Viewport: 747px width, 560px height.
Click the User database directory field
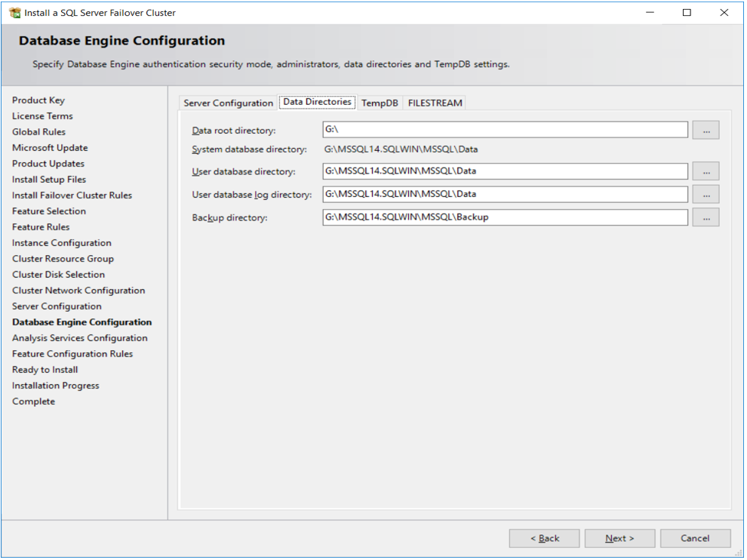[505, 171]
